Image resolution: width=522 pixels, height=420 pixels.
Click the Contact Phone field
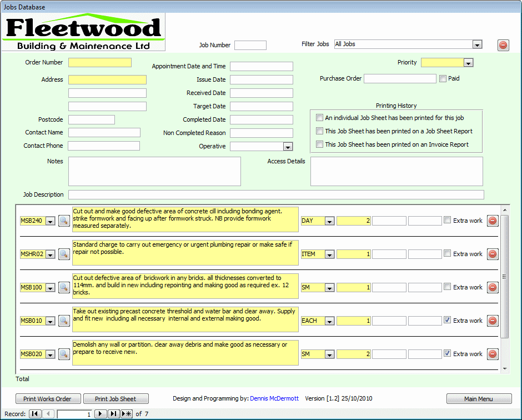104,146
